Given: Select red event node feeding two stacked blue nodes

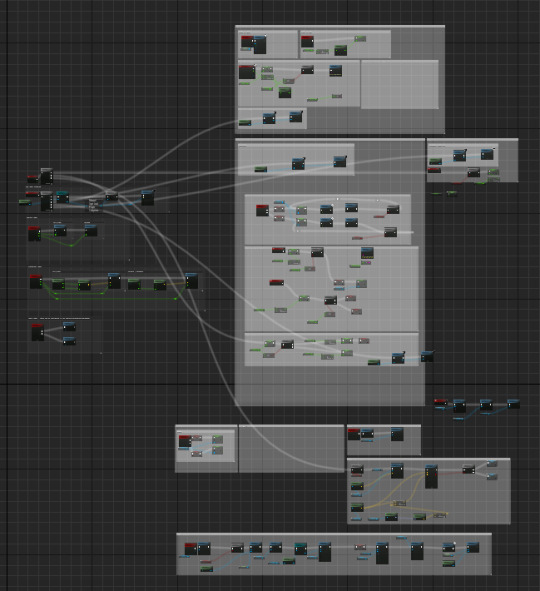Looking at the screenshot, I should coord(38,332).
